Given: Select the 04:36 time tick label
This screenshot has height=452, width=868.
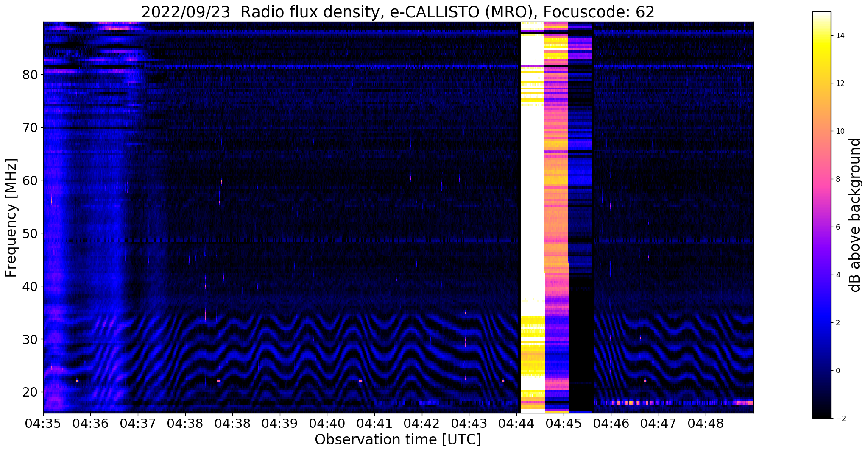Looking at the screenshot, I should pyautogui.click(x=90, y=423).
